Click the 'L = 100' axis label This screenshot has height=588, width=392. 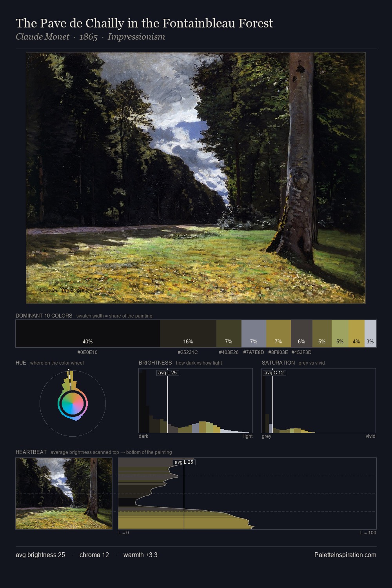pyautogui.click(x=368, y=533)
